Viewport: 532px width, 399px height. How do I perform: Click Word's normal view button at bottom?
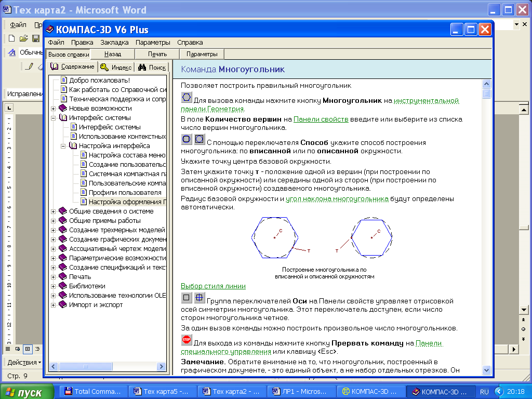(x=7, y=349)
